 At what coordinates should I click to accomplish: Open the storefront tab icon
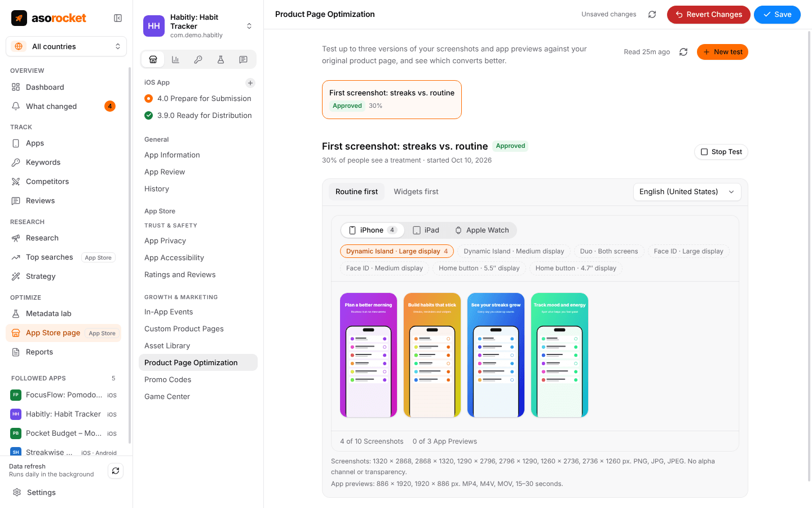(x=153, y=59)
